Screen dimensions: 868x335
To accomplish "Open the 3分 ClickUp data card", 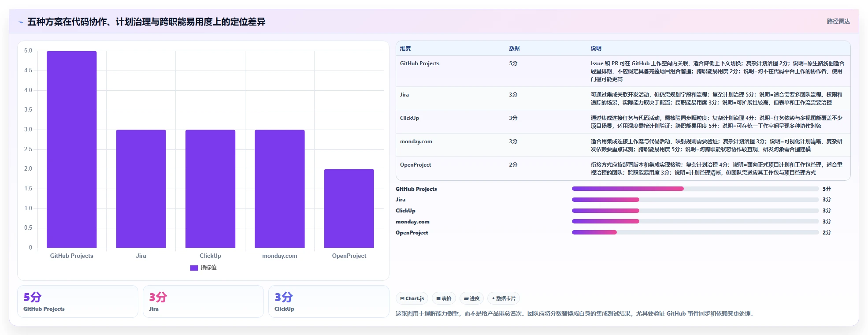I will click(x=329, y=301).
